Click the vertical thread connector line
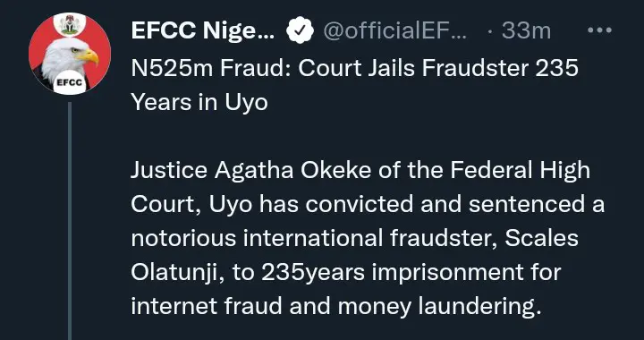 [x=70, y=220]
